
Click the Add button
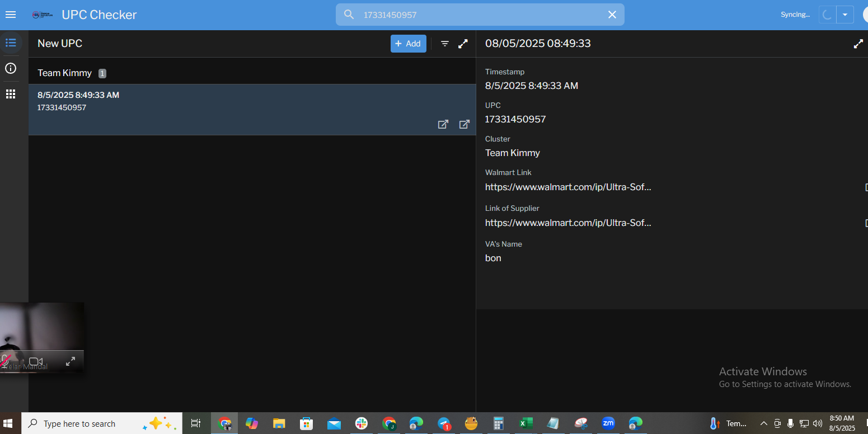click(408, 44)
